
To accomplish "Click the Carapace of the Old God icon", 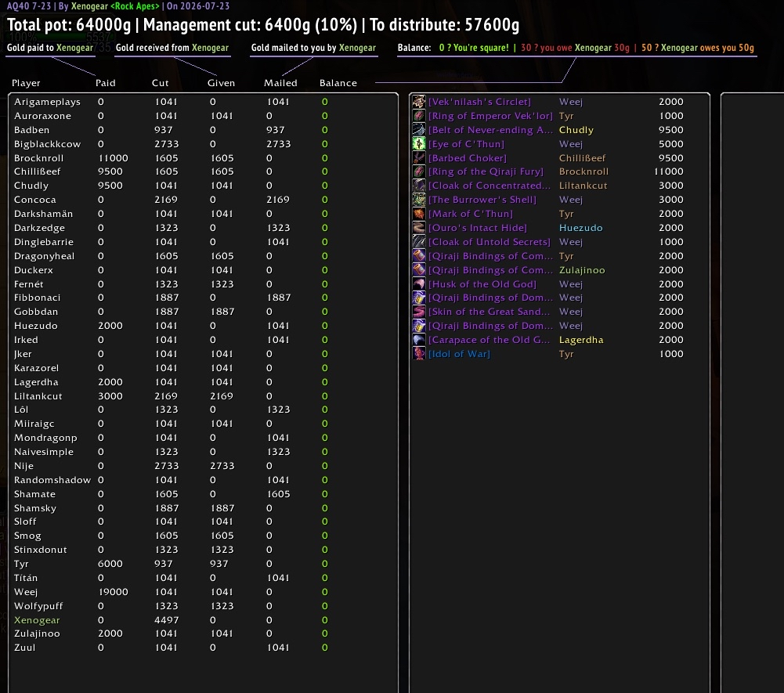I will tap(418, 340).
